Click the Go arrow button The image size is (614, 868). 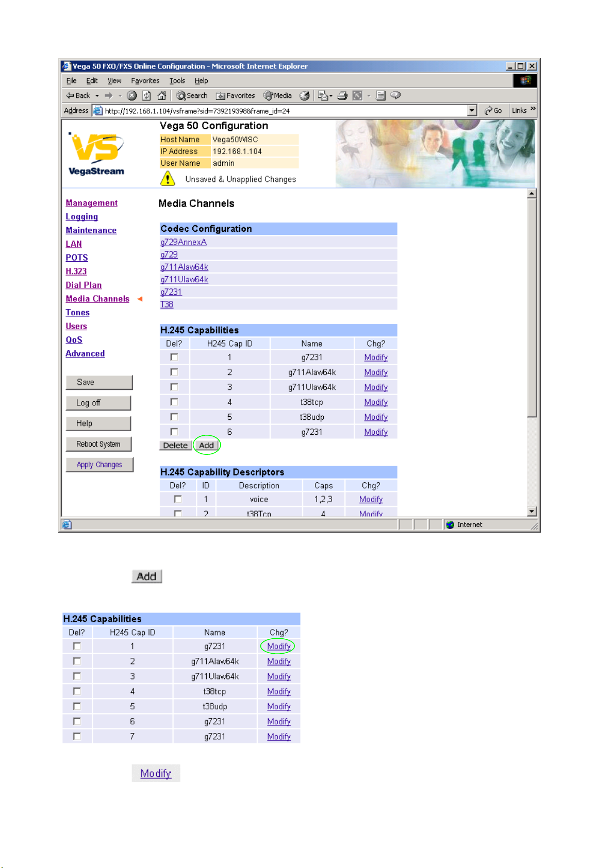pyautogui.click(x=493, y=111)
